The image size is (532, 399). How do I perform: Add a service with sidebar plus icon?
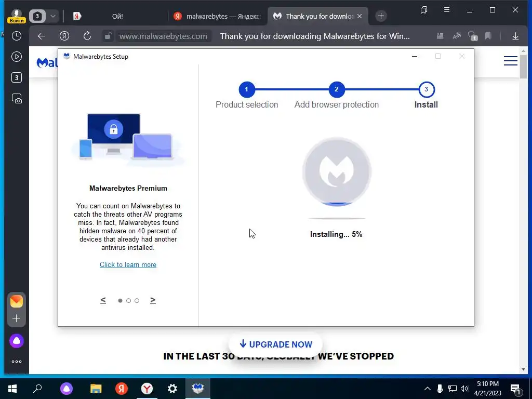click(x=16, y=318)
